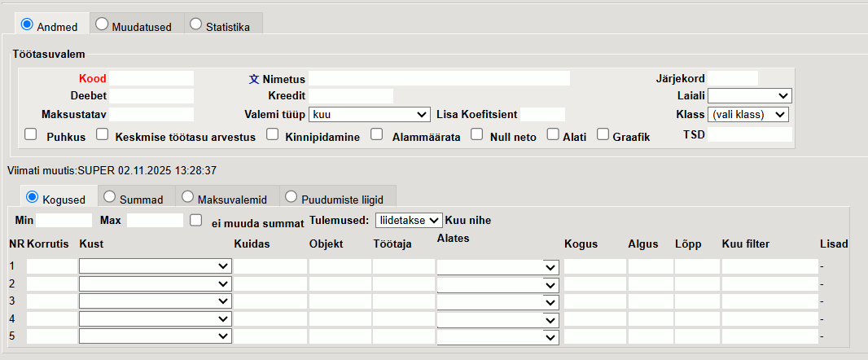Check the Kinnipidamine option

[273, 135]
